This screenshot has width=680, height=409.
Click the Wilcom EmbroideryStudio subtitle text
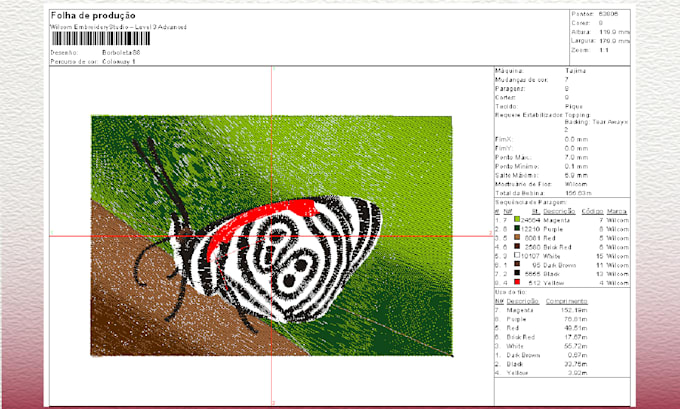pos(118,27)
